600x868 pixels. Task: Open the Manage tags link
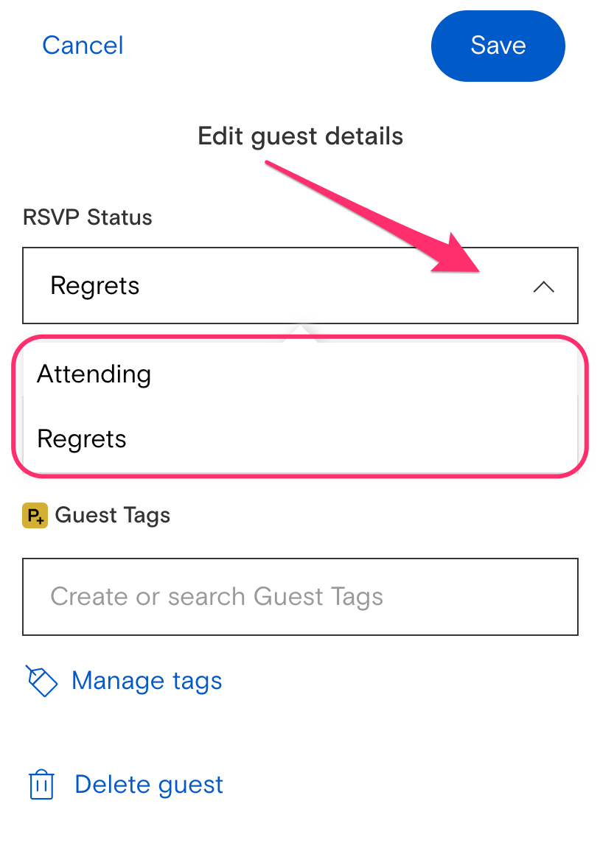coord(124,681)
